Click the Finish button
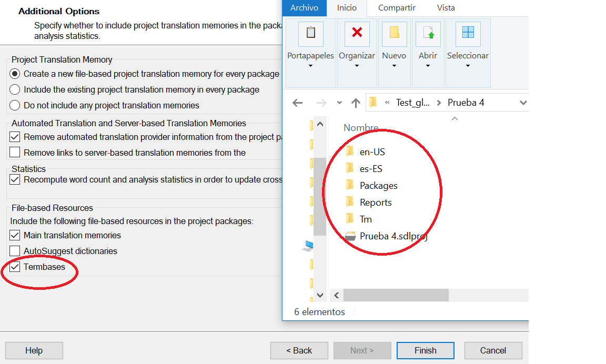This screenshot has width=606, height=364. pos(425,350)
